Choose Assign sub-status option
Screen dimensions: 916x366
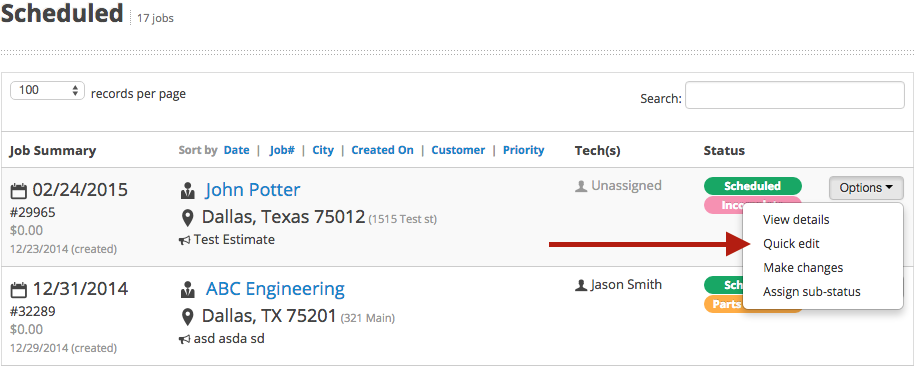[x=811, y=292]
